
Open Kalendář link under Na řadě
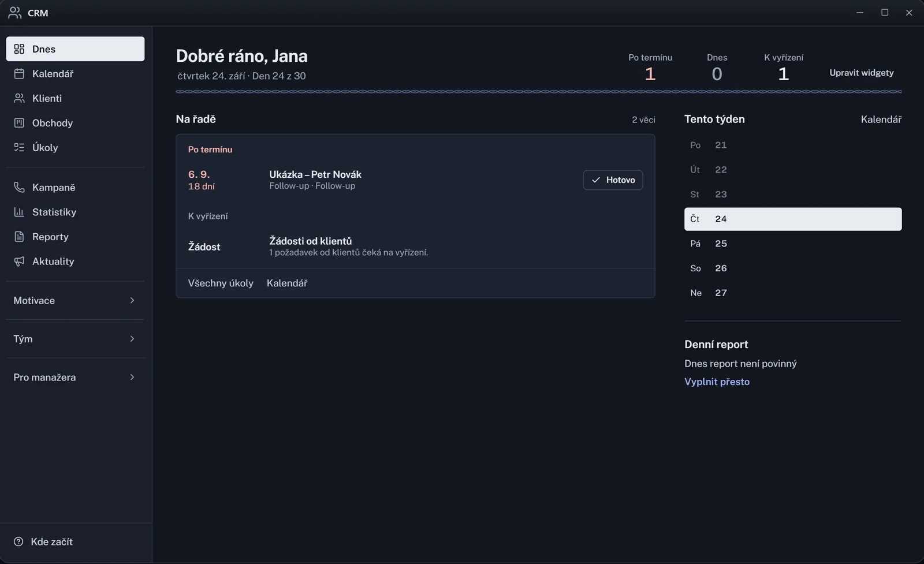tap(287, 283)
